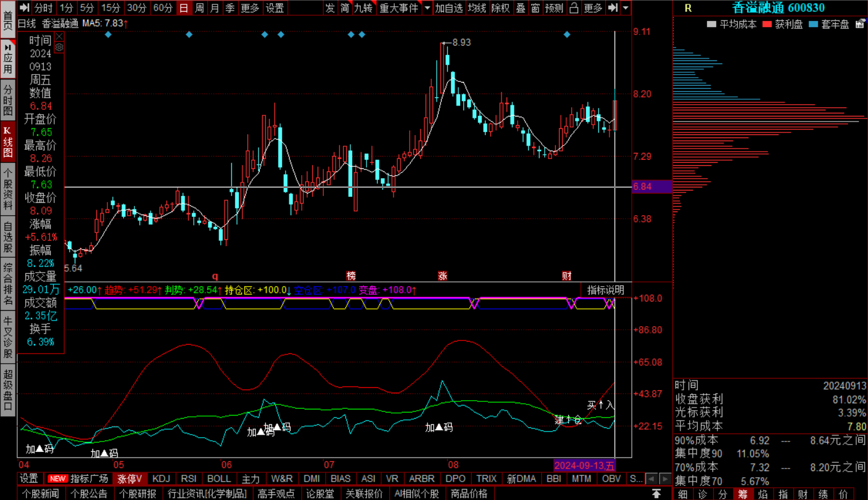Open 指标广场 with the NEW badge
The width and height of the screenshot is (868, 500).
(x=79, y=478)
